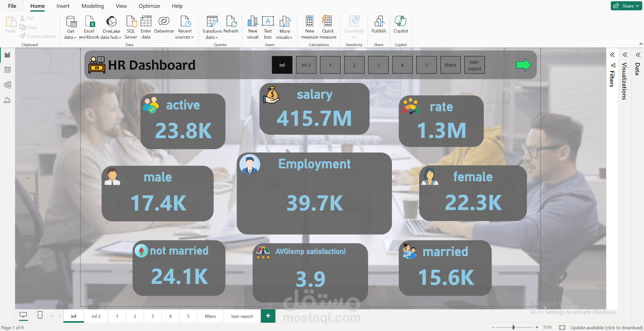Switch to the Modeling ribbon tab
Image resolution: width=644 pixels, height=331 pixels.
click(x=93, y=6)
